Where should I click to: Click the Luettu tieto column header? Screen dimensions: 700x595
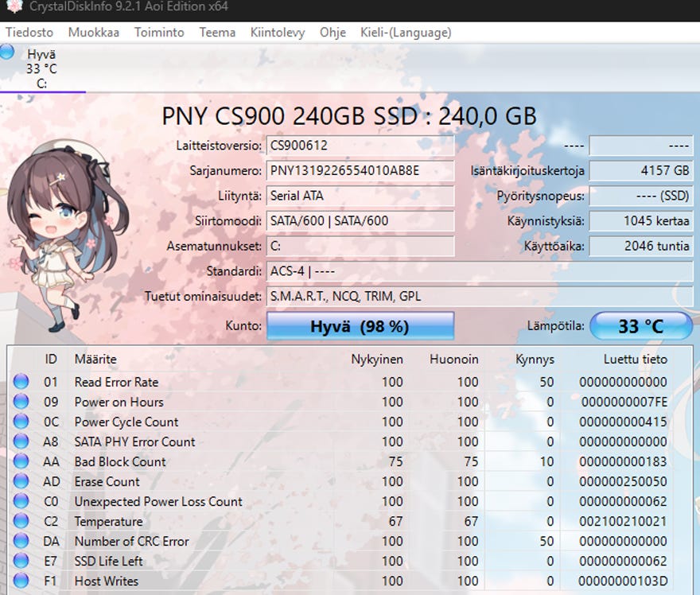click(636, 359)
